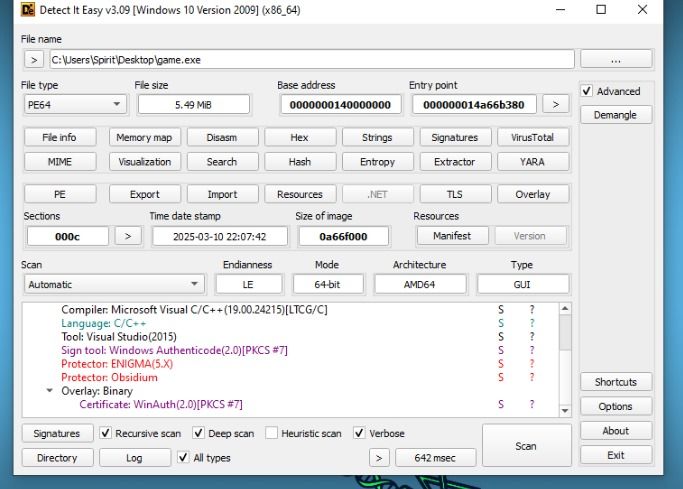The image size is (683, 489).
Task: Enable the Heuristic scan checkbox
Action: point(272,434)
